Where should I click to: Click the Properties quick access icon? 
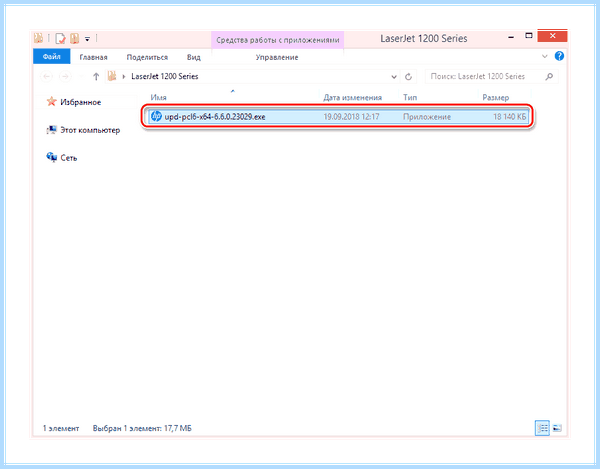coord(60,39)
